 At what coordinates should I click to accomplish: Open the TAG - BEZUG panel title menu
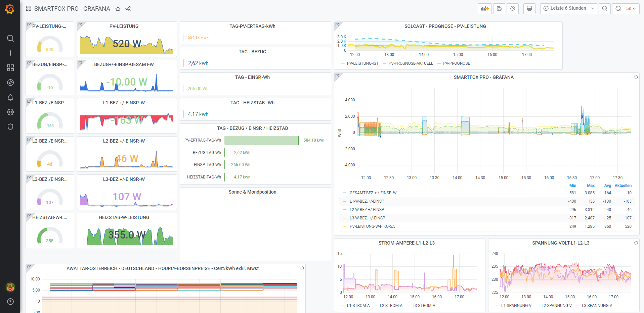pyautogui.click(x=252, y=52)
